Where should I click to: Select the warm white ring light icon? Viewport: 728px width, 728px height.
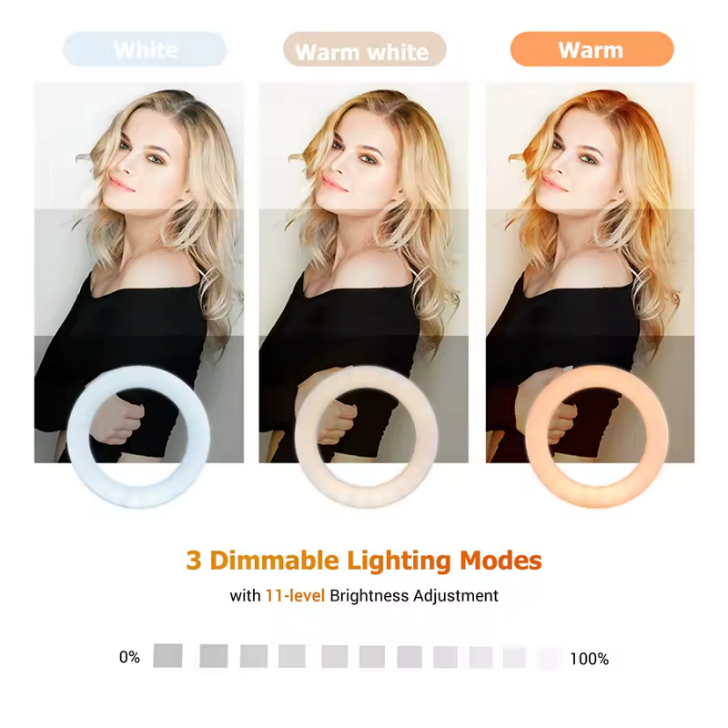[x=366, y=437]
